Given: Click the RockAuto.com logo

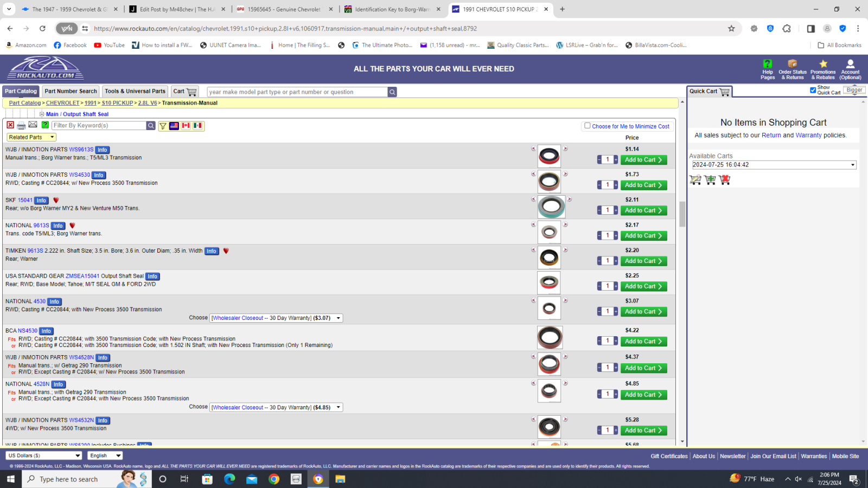Looking at the screenshot, I should [45, 68].
